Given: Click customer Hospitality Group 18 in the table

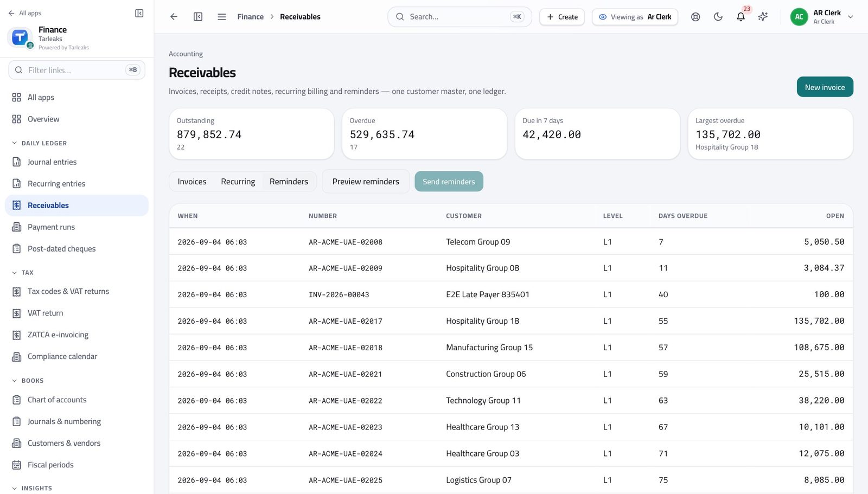Looking at the screenshot, I should click(x=482, y=321).
